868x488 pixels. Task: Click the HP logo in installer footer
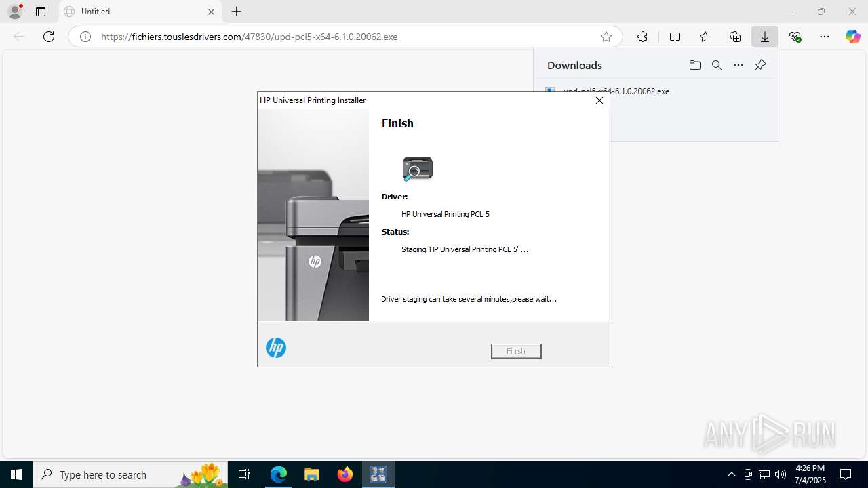(x=276, y=348)
